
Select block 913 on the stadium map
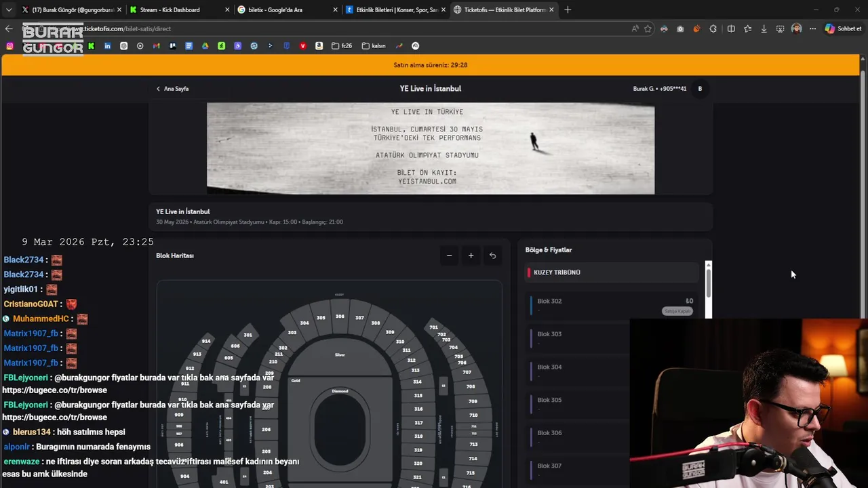197,354
